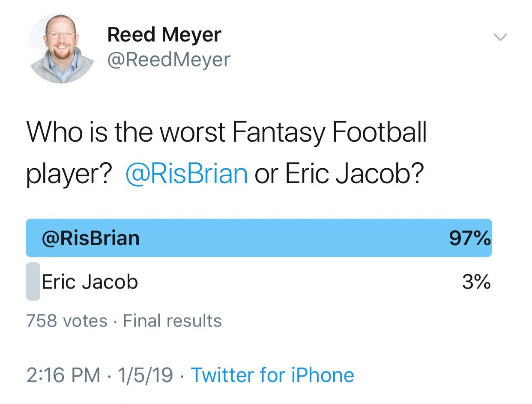Image resolution: width=532 pixels, height=404 pixels.
Task: Click the 758 votes count
Action: coord(67,321)
